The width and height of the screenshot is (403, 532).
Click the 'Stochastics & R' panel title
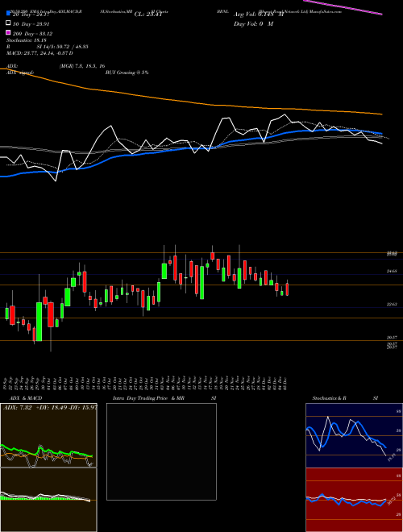click(330, 398)
